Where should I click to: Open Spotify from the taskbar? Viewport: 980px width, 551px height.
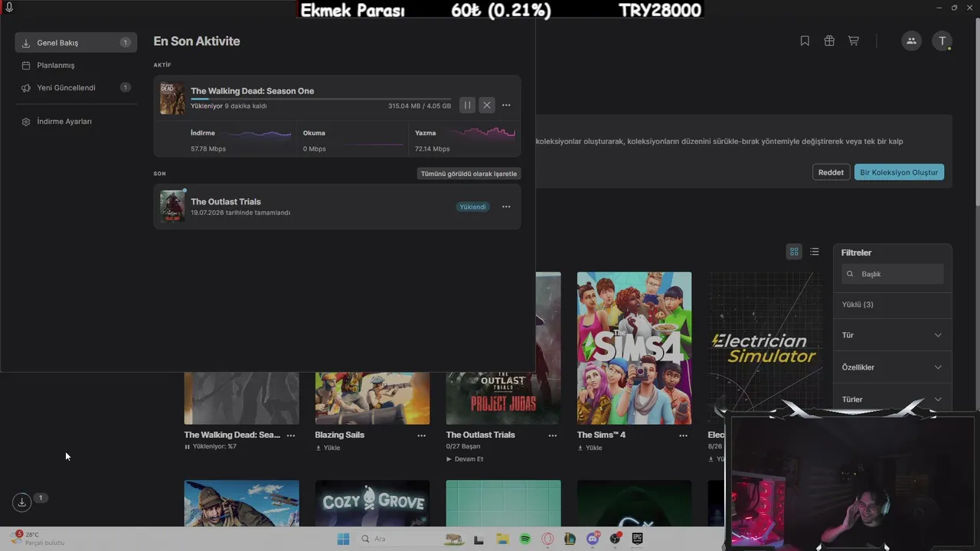[x=525, y=539]
